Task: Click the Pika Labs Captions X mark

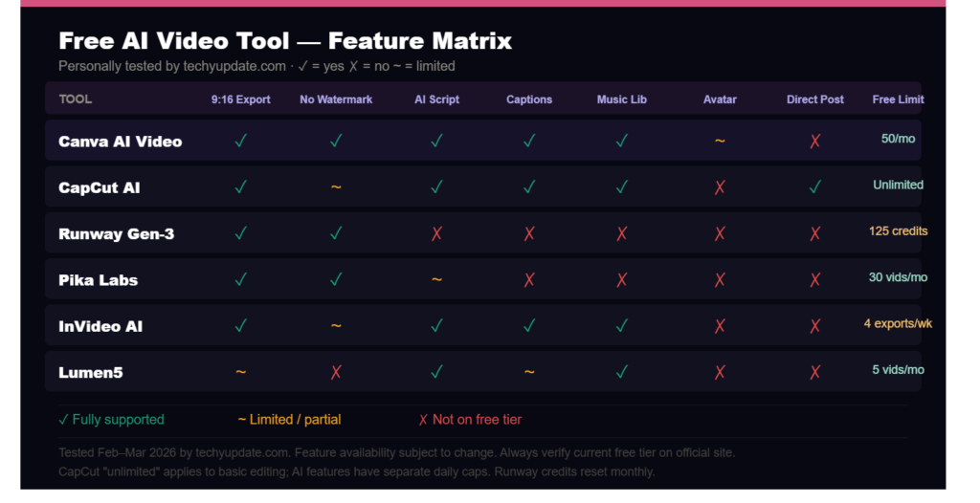Action: pos(528,280)
